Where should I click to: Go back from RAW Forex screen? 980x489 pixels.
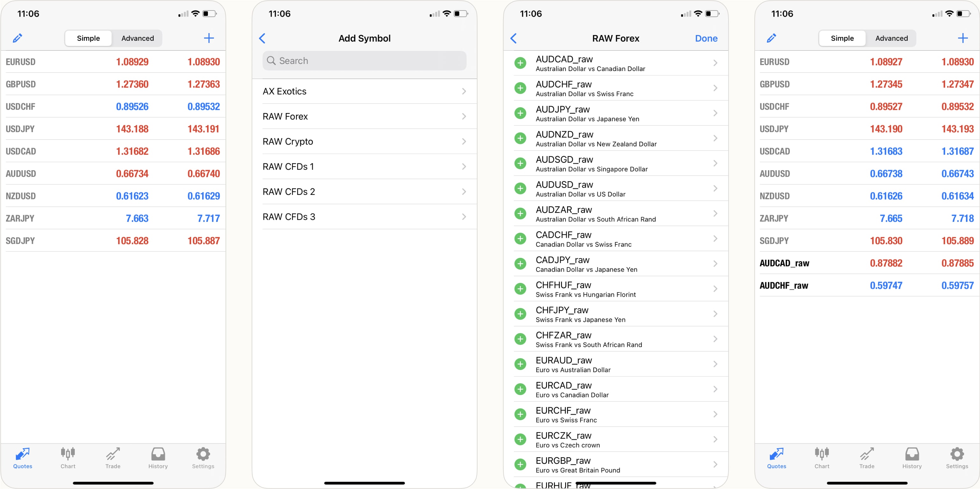[x=513, y=38]
